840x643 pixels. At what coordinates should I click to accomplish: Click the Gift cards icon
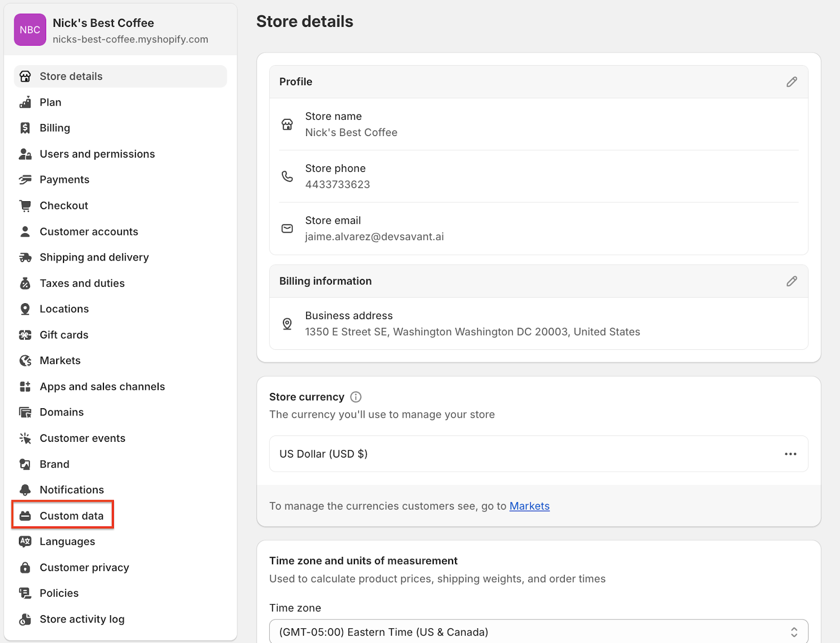tap(25, 335)
